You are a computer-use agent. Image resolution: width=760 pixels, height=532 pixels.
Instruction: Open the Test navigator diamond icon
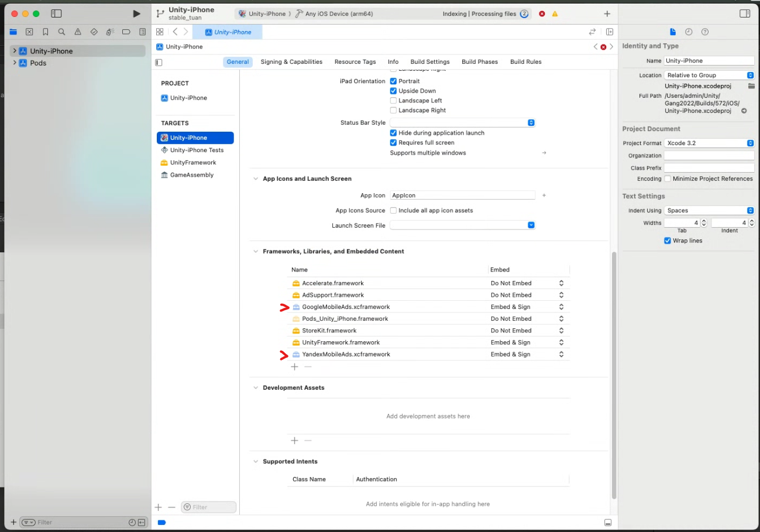[x=94, y=32]
